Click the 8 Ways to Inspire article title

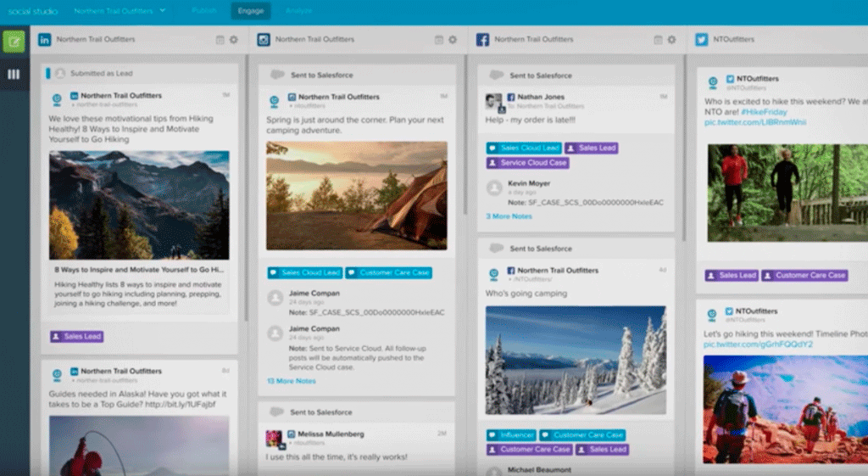(139, 270)
